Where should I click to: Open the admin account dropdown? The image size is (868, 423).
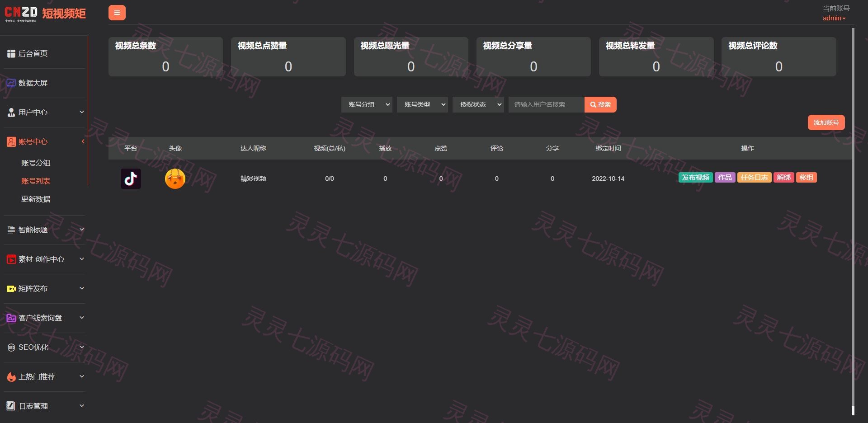[834, 18]
